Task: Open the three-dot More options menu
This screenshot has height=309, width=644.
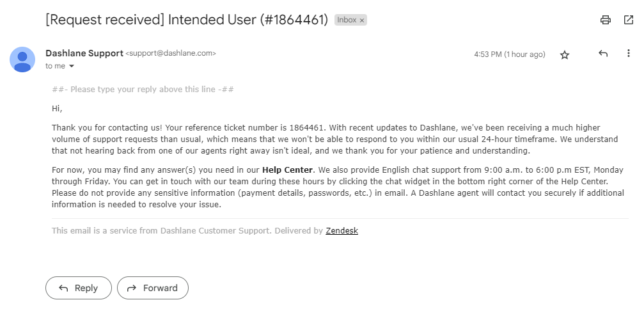Action: coord(628,54)
